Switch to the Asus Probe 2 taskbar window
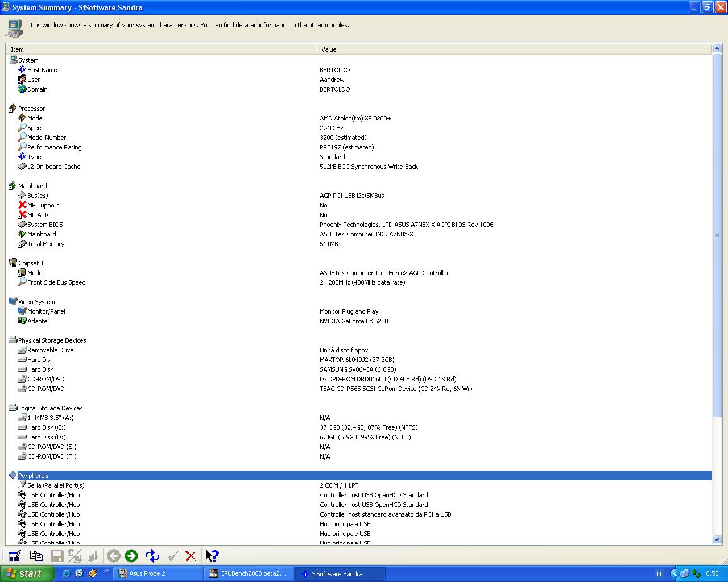Viewport: 728px width, 582px height. (158, 573)
